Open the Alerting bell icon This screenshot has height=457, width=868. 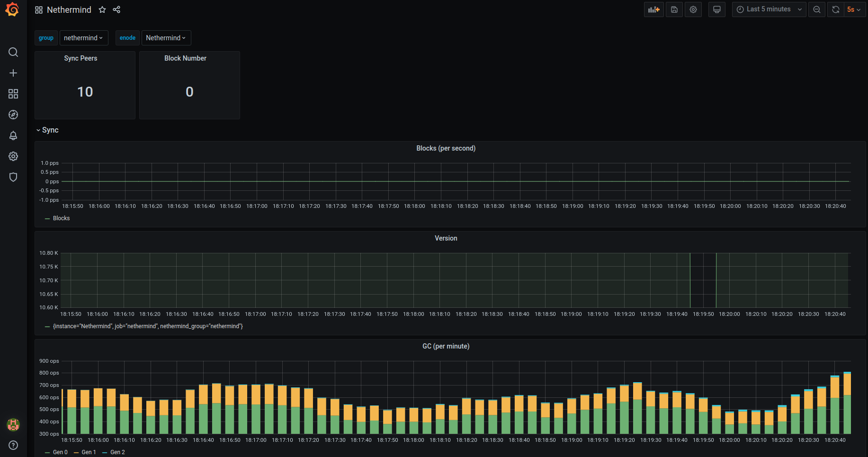[x=13, y=135]
